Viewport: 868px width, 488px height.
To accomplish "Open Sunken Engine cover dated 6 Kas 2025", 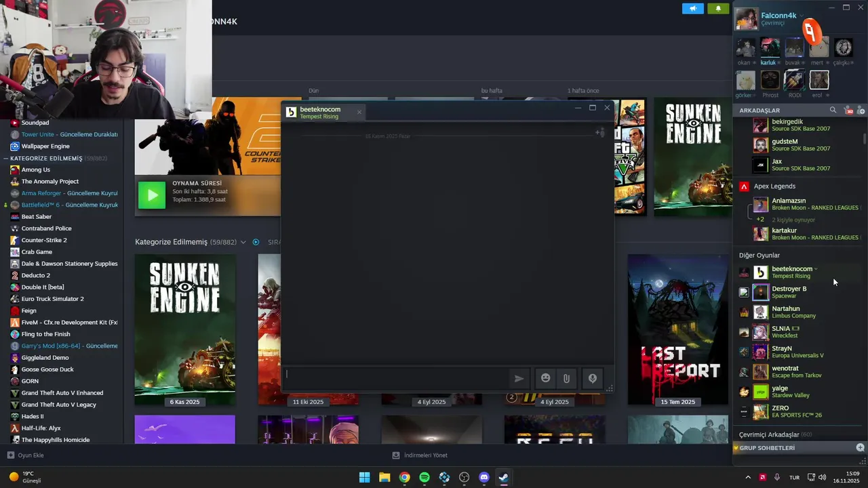I will click(185, 329).
